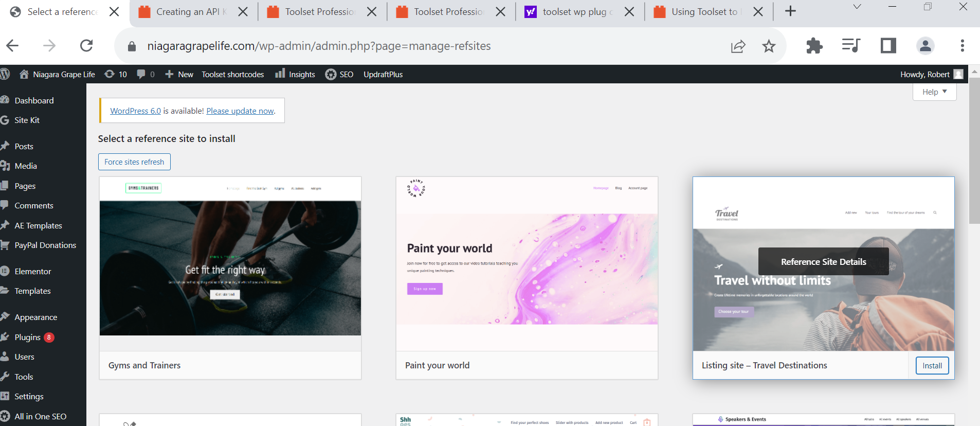The width and height of the screenshot is (980, 426).
Task: Open the tab search chevron dropdown
Action: 857,7
